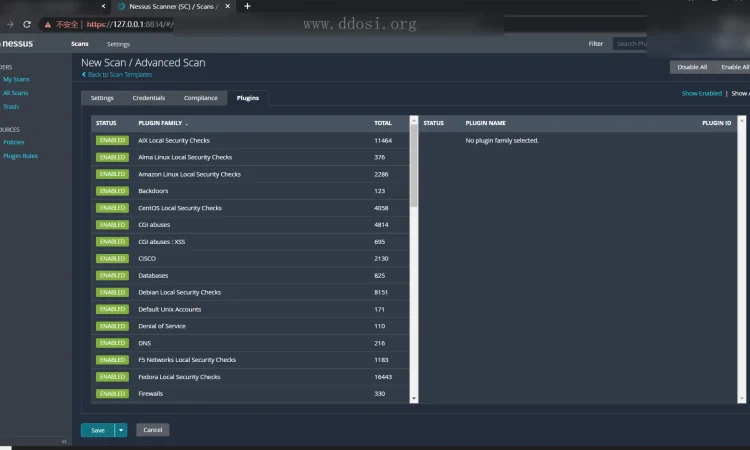Screen dimensions: 750x450
Task: Select CGI abuses family name
Action: coord(154,225)
